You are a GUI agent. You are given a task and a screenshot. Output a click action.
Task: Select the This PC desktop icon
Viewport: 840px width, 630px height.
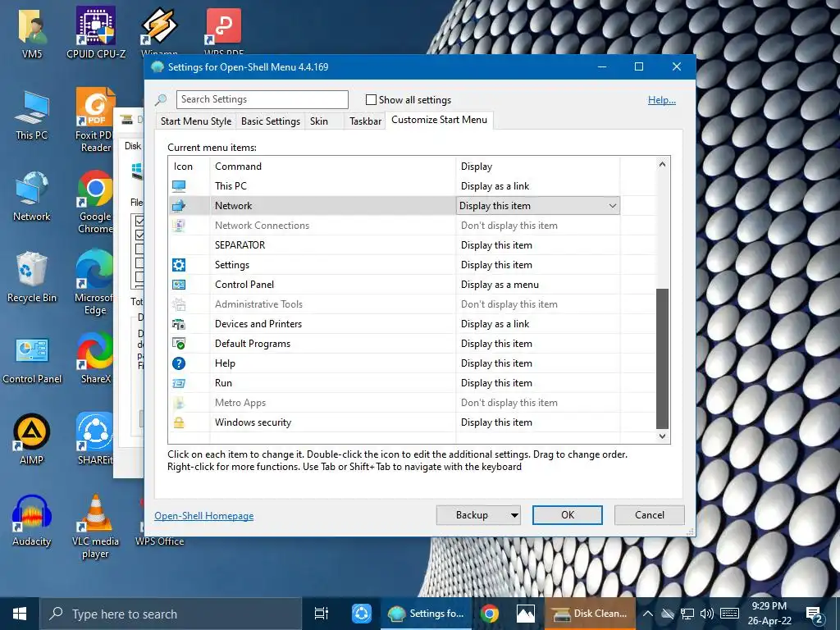32,115
